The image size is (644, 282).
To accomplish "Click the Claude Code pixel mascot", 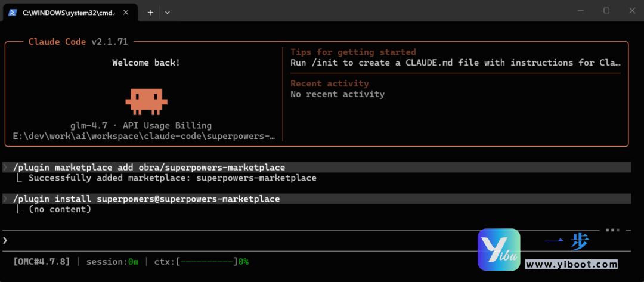I will (x=146, y=100).
